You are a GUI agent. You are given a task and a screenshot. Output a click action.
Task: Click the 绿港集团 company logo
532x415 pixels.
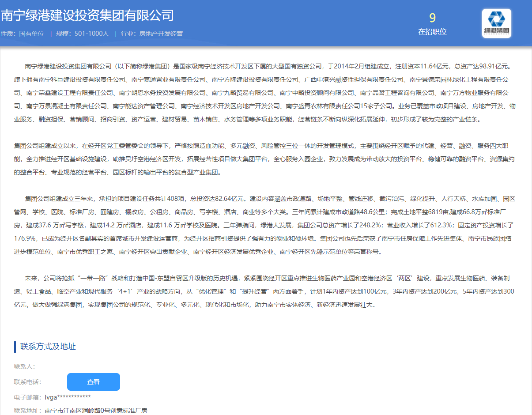pyautogui.click(x=497, y=23)
